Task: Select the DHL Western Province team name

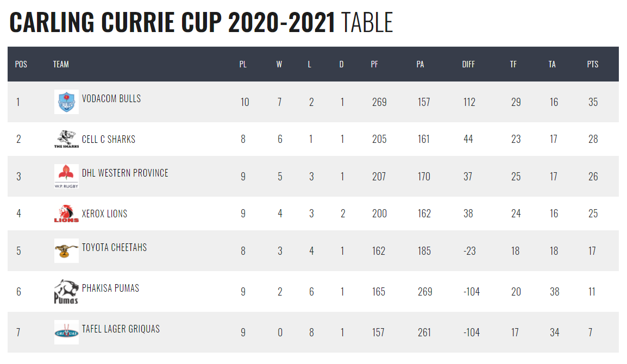Action: tap(125, 173)
